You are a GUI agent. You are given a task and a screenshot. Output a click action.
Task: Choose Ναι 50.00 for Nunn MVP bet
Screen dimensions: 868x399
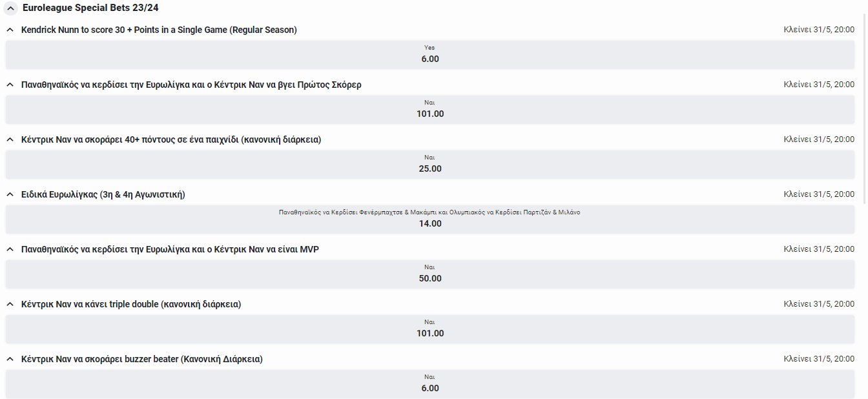[429, 274]
